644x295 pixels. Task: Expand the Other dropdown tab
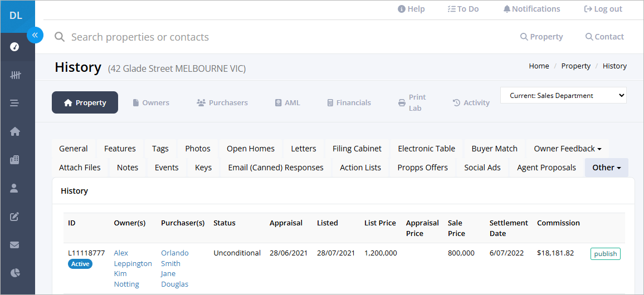[606, 168]
